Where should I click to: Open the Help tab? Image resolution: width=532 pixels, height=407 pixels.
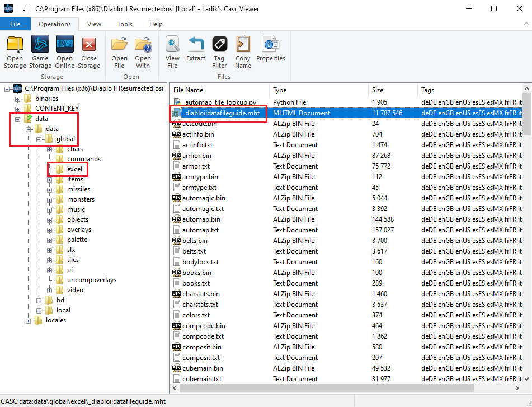coord(156,24)
